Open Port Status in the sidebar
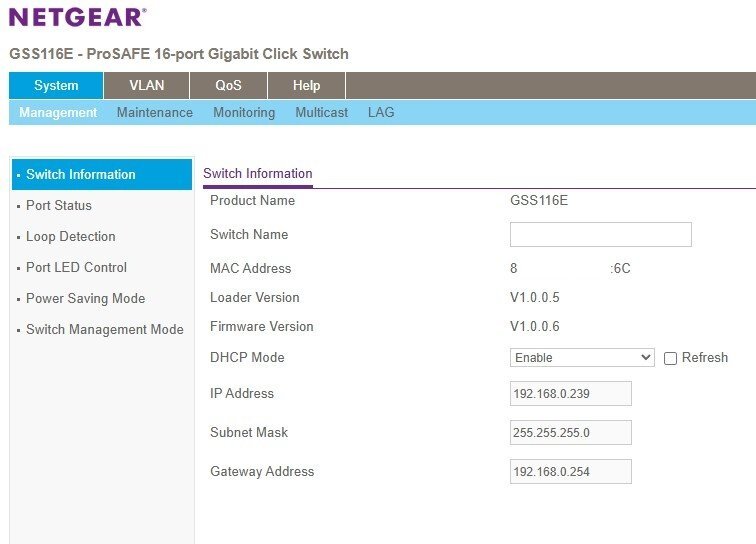The image size is (756, 544). pos(59,205)
